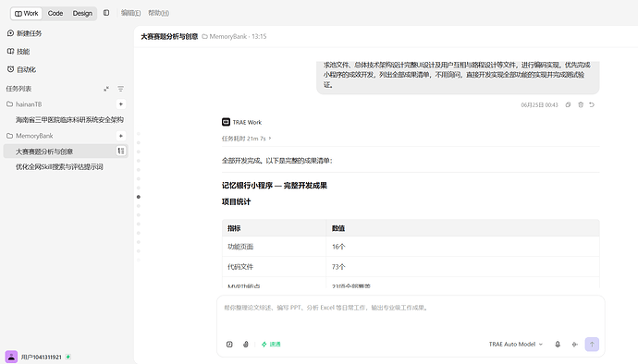
Task: Open the 编辑(E) menu
Action: [130, 13]
